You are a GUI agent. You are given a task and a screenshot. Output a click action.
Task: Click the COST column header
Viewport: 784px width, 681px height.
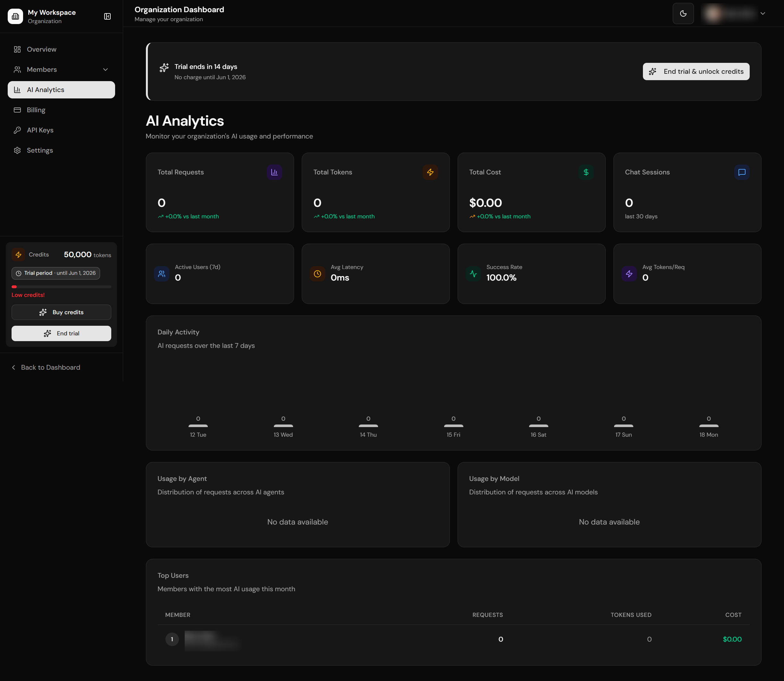[x=733, y=615]
